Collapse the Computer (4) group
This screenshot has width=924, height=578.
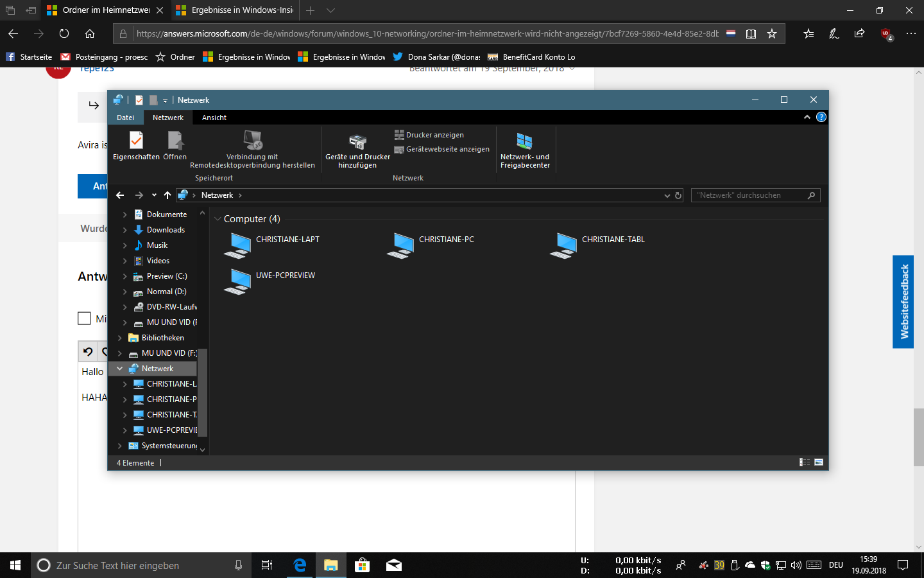(x=218, y=219)
